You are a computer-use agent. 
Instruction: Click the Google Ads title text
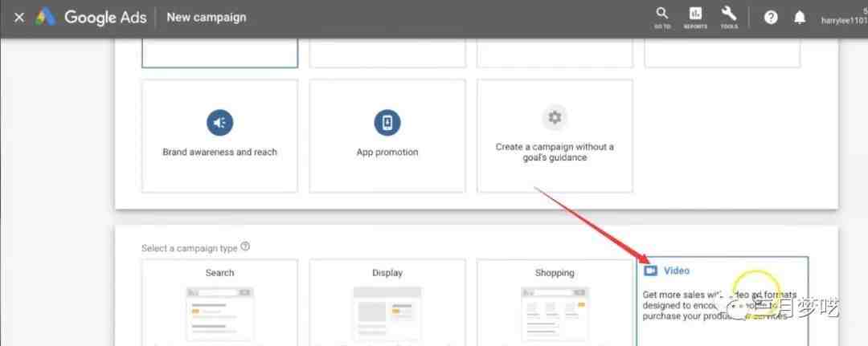(x=105, y=17)
